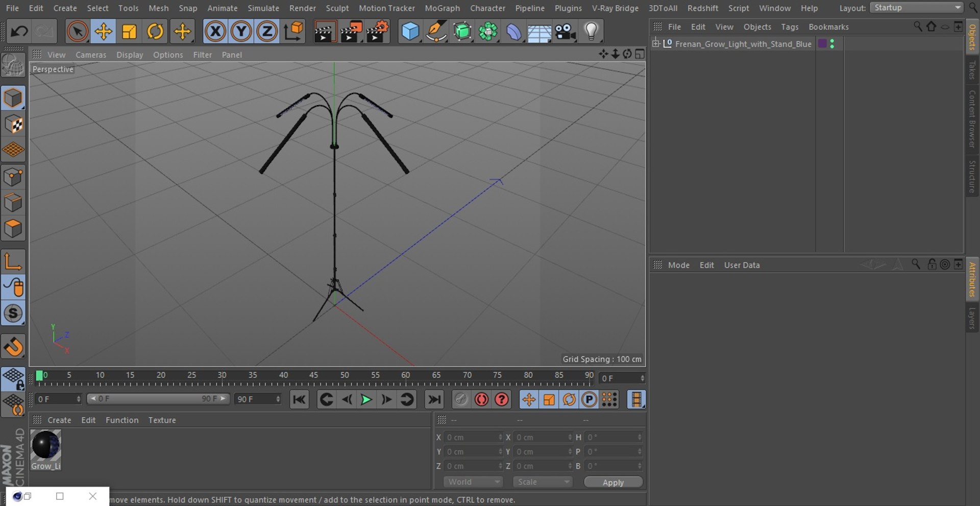The height and width of the screenshot is (506, 980).
Task: Add a Subdivision Surface generator
Action: click(462, 32)
